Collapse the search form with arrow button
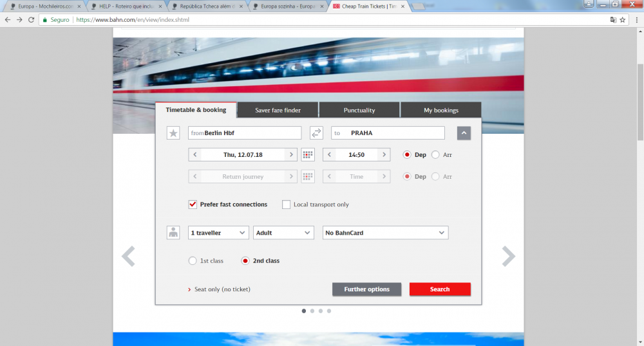 (x=464, y=133)
